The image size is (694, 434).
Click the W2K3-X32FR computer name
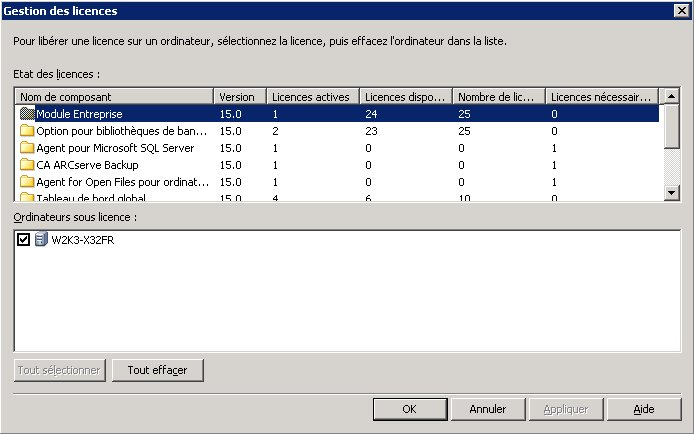pos(83,240)
